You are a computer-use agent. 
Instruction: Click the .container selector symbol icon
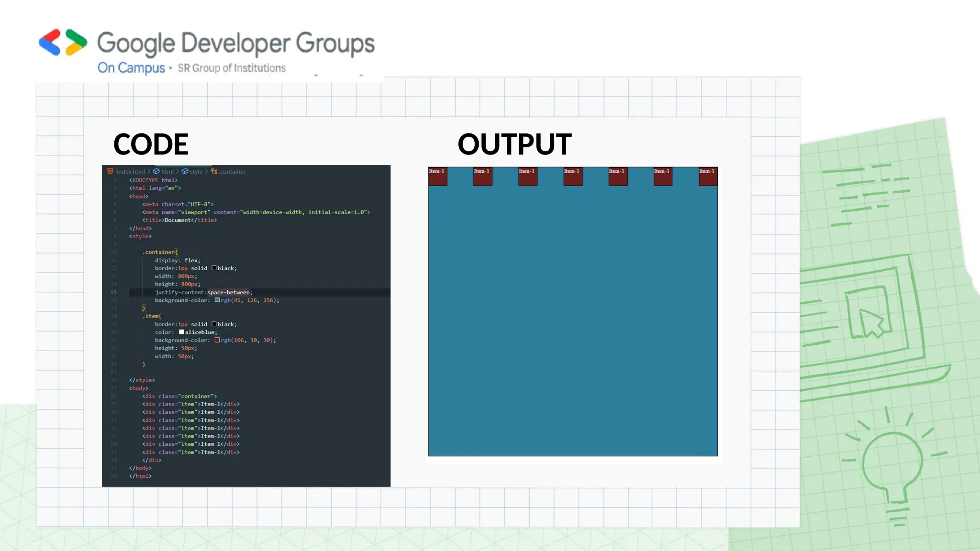point(214,171)
